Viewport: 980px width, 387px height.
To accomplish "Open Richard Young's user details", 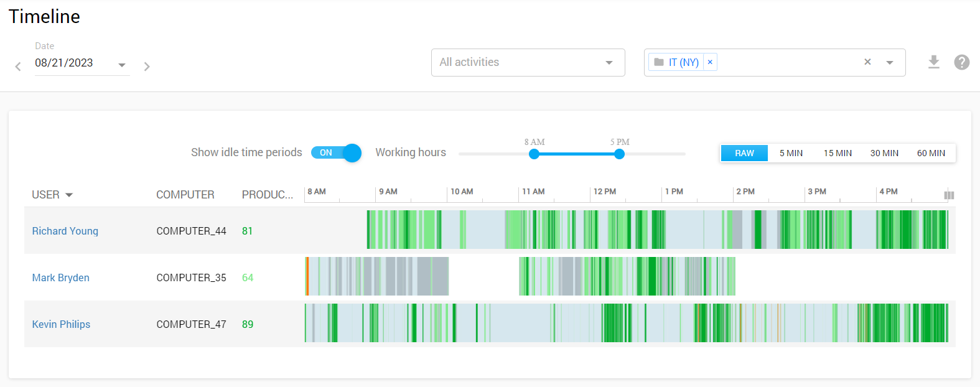I will click(x=65, y=231).
